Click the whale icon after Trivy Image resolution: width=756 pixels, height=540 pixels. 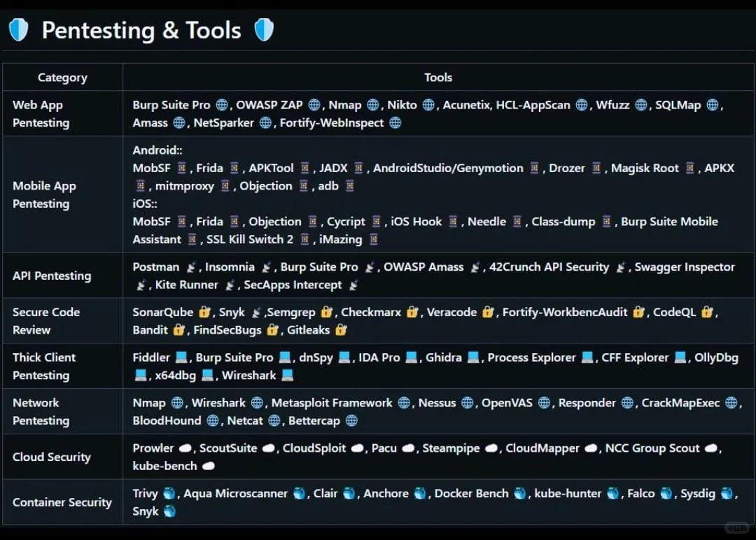point(169,494)
